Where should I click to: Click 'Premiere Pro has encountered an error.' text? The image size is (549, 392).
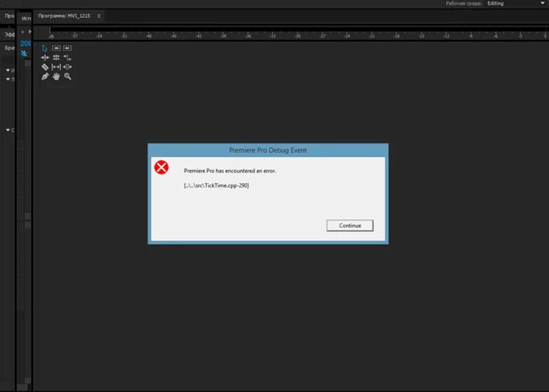click(x=230, y=171)
